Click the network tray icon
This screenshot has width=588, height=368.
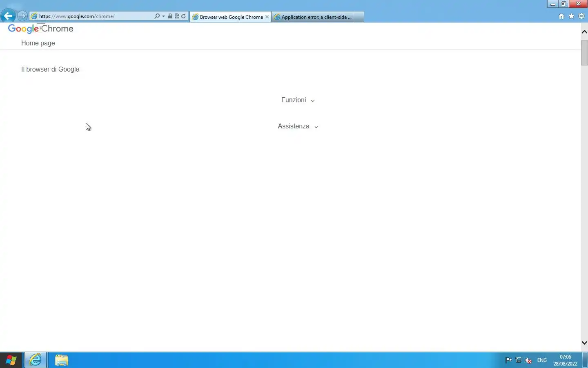519,360
